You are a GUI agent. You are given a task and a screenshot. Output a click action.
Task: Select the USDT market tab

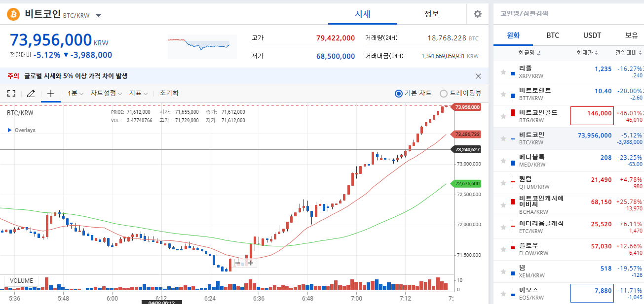tap(592, 35)
